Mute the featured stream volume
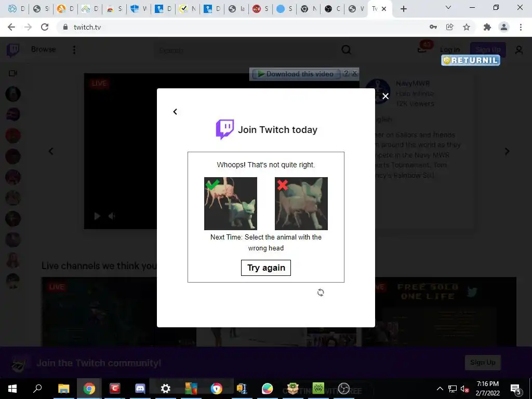 (x=112, y=216)
